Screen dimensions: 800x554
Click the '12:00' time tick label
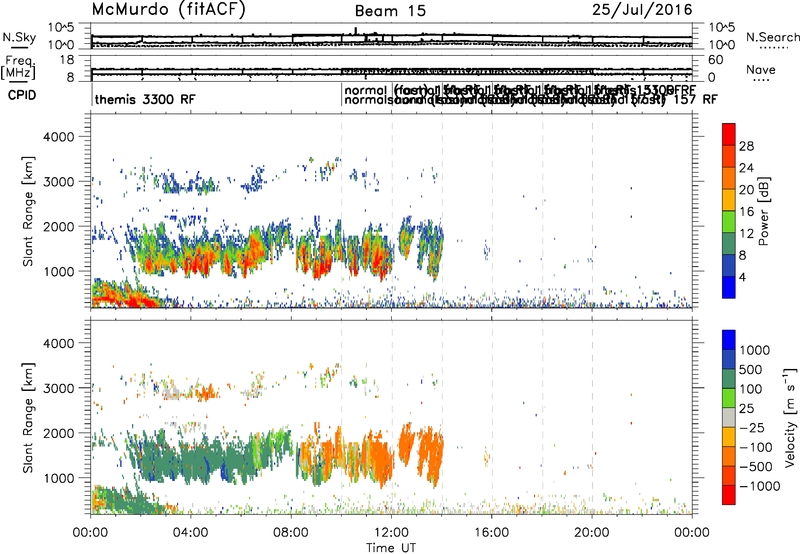[x=391, y=533]
